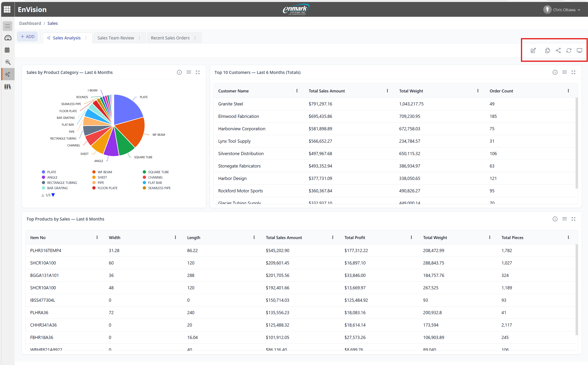This screenshot has height=365, width=588.
Task: Expand Top 10 Customers widget to fullscreen
Action: (573, 72)
